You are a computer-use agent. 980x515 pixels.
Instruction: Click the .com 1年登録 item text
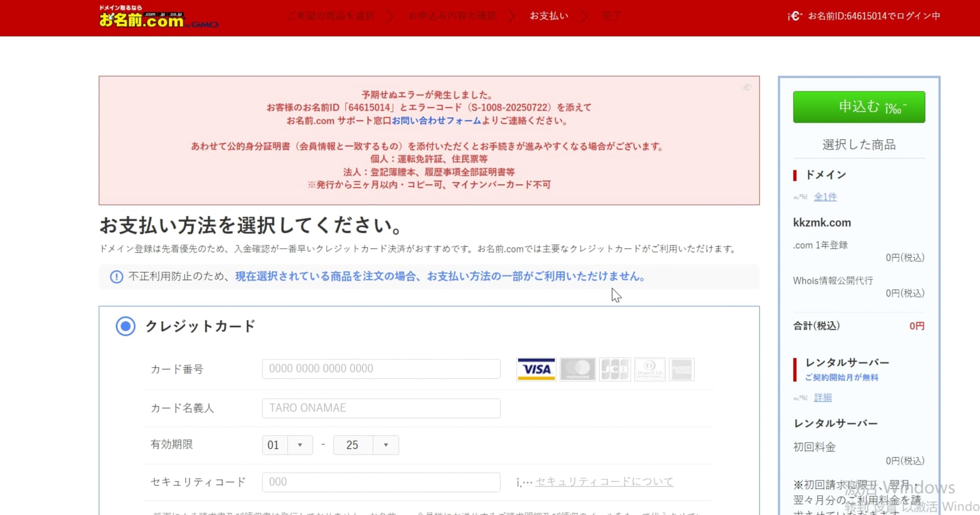coord(820,245)
